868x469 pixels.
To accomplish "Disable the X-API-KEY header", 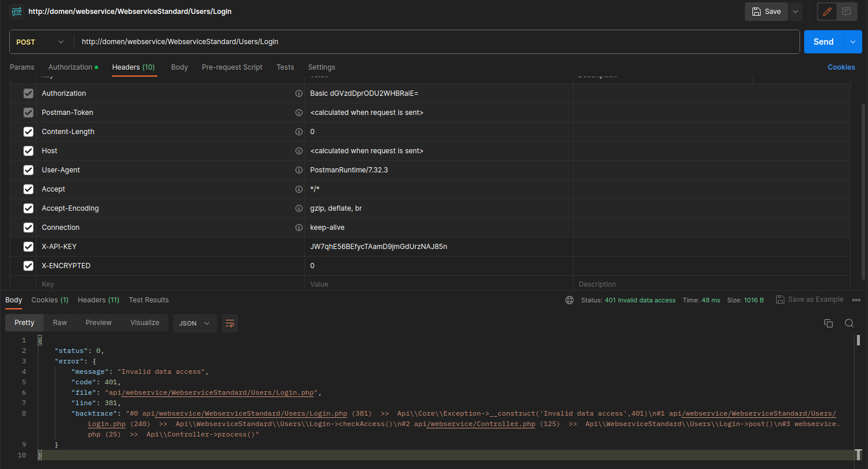I will pos(28,246).
